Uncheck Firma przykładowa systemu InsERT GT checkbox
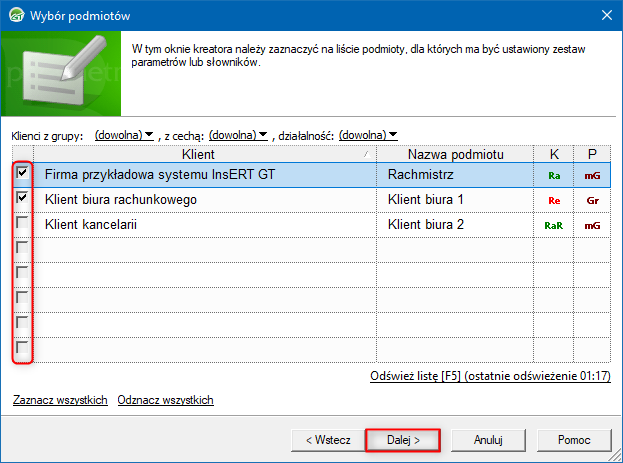This screenshot has height=463, width=623. click(22, 173)
